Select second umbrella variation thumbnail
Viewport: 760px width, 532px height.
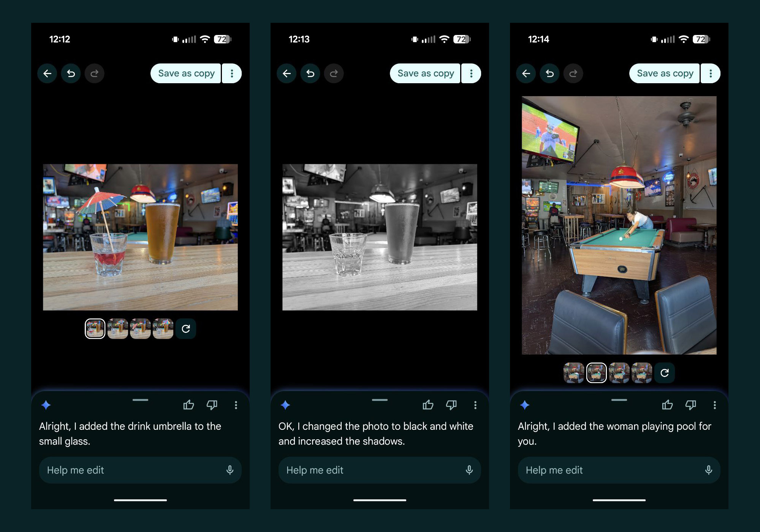pos(118,329)
